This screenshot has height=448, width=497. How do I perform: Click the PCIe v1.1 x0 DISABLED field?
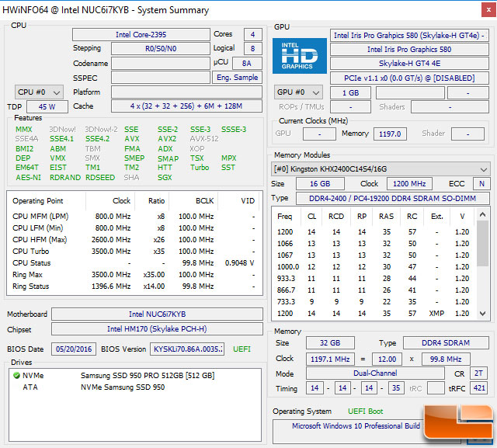pos(409,78)
